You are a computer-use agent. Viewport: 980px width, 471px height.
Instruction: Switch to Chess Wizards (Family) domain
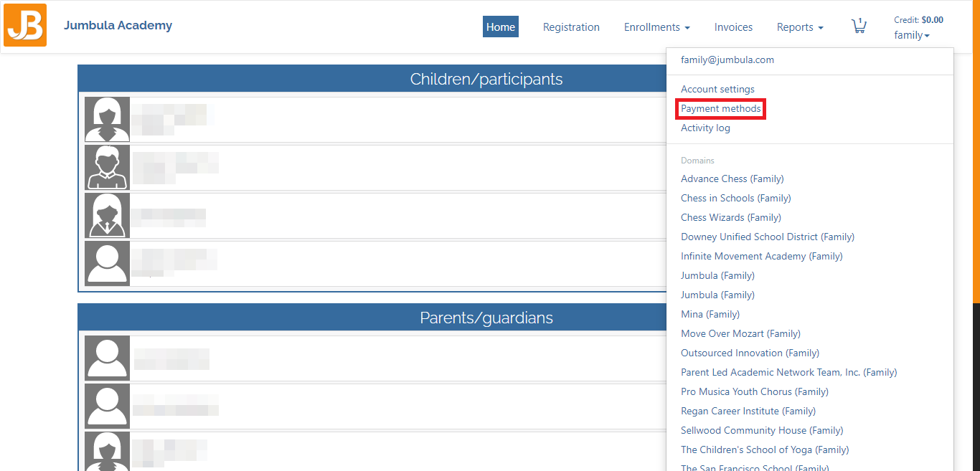click(731, 218)
